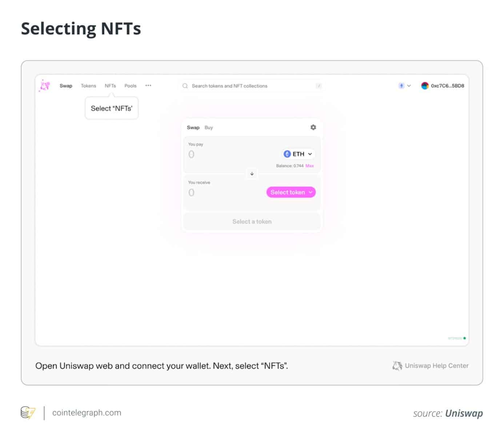
Task: Open the three-dot more menu
Action: pos(148,86)
